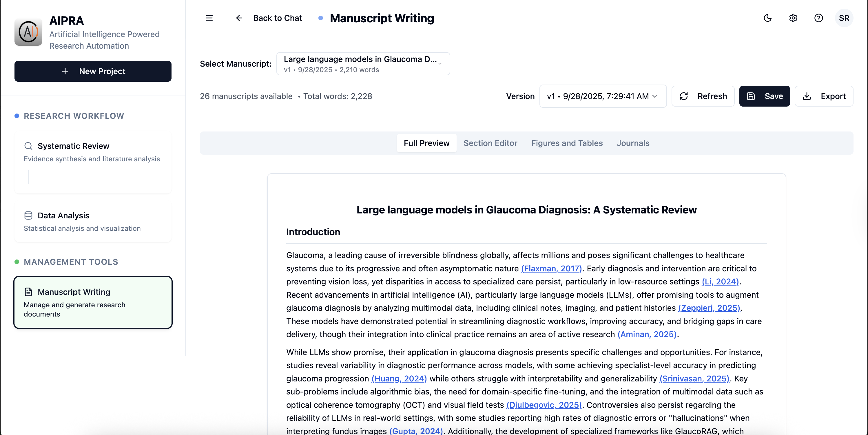Open the Figures and Tables tab
The height and width of the screenshot is (435, 868).
566,143
